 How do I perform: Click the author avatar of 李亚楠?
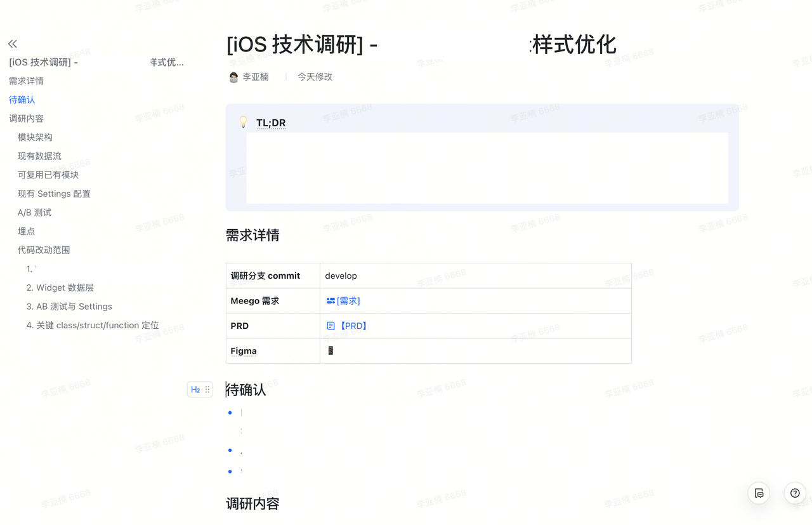233,77
